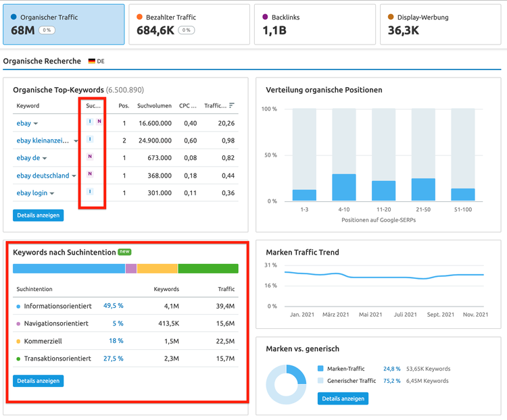This screenshot has width=507, height=420.
Task: Click the 11-20 positions bar in chart
Action: (x=383, y=190)
